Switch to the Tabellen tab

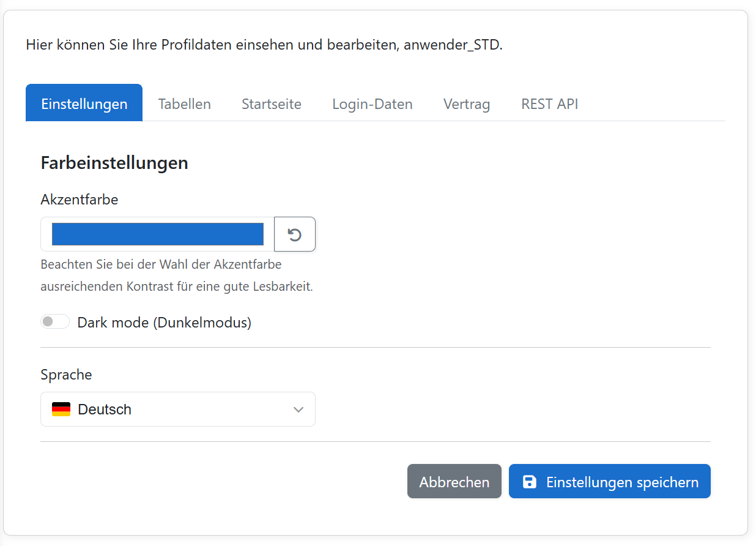(x=184, y=103)
